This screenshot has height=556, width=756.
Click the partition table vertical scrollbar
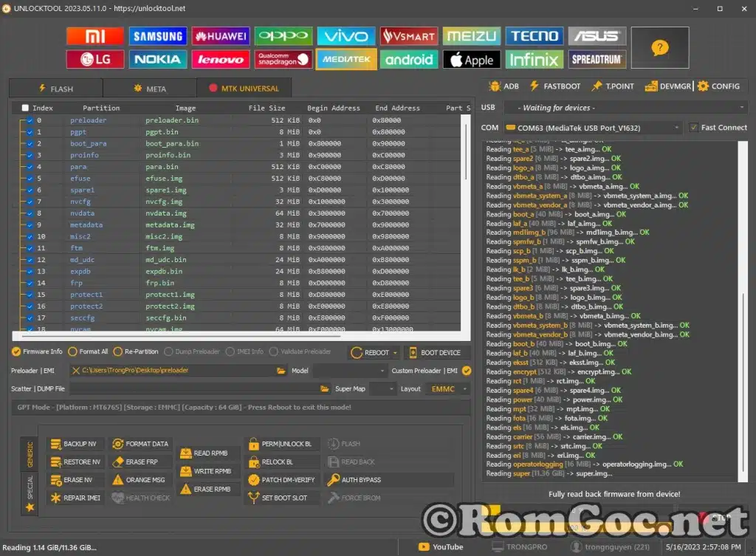467,151
